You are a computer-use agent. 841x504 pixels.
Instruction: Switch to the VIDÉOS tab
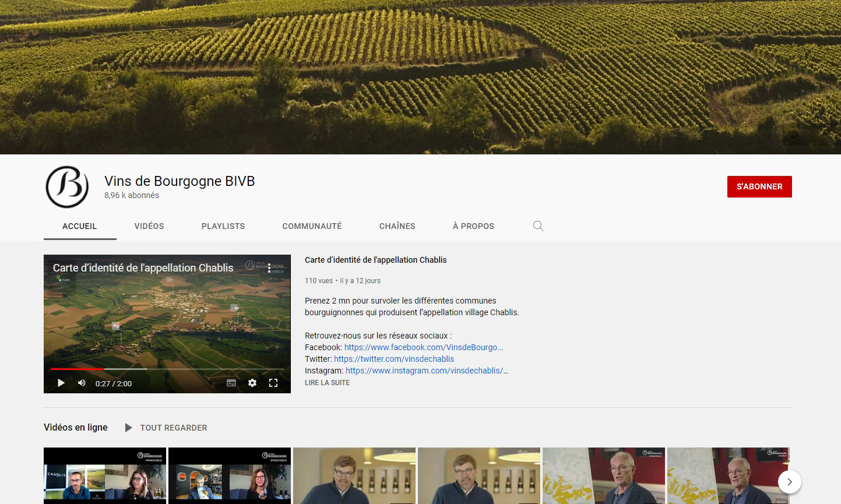[149, 226]
